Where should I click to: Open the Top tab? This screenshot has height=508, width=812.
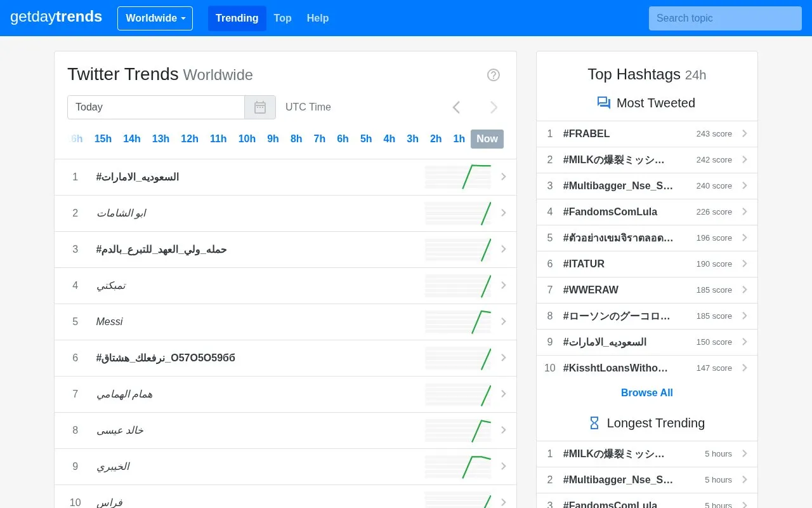click(x=283, y=18)
